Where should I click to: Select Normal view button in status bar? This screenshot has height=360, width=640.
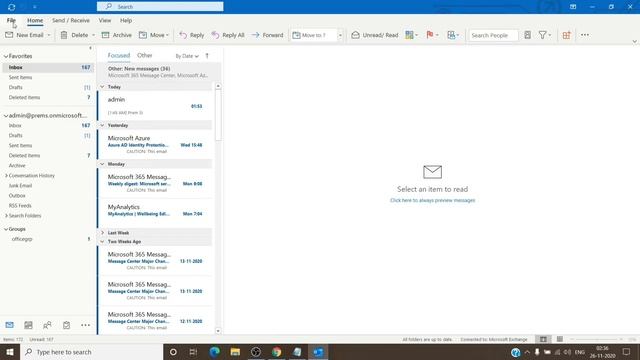click(x=543, y=339)
